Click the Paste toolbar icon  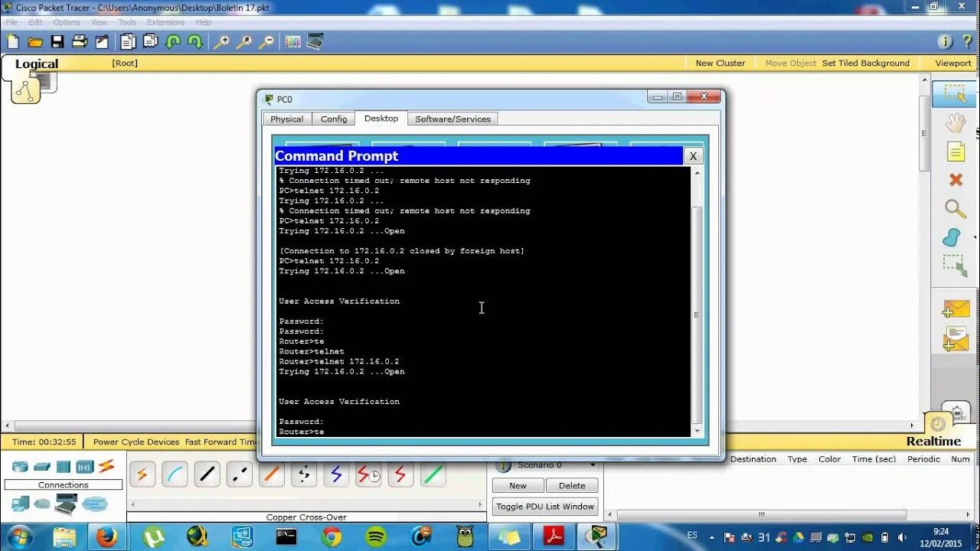point(150,42)
